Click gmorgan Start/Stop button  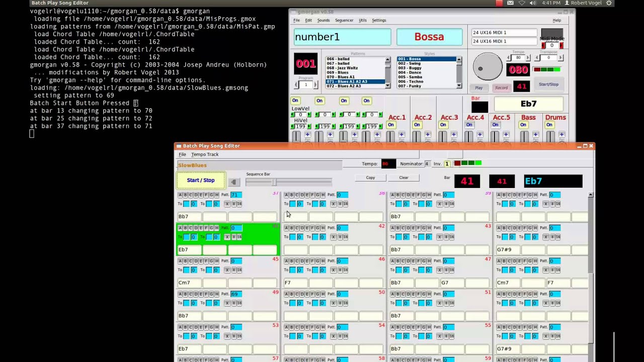click(x=548, y=84)
